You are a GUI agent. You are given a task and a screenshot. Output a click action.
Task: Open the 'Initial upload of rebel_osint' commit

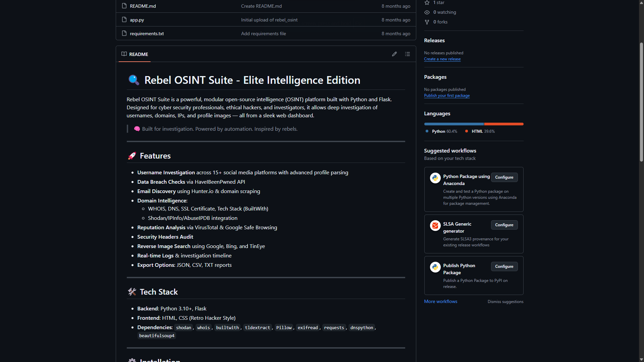click(x=269, y=20)
